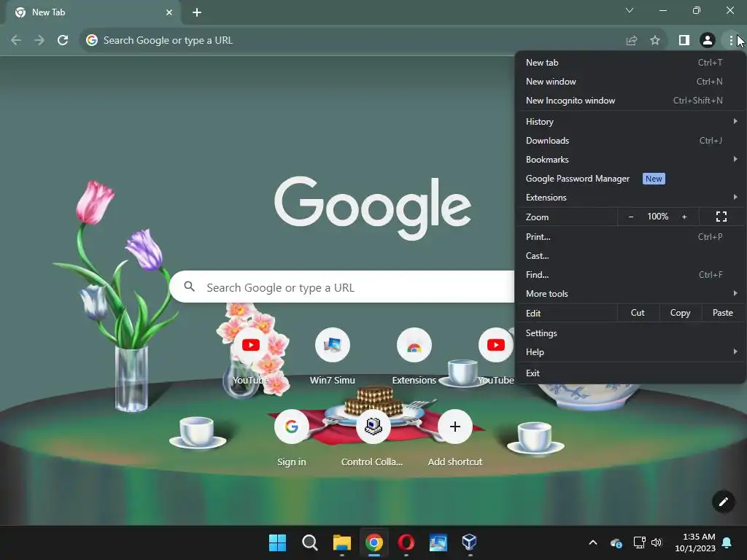
Task: Increase zoom with plus button
Action: click(684, 217)
